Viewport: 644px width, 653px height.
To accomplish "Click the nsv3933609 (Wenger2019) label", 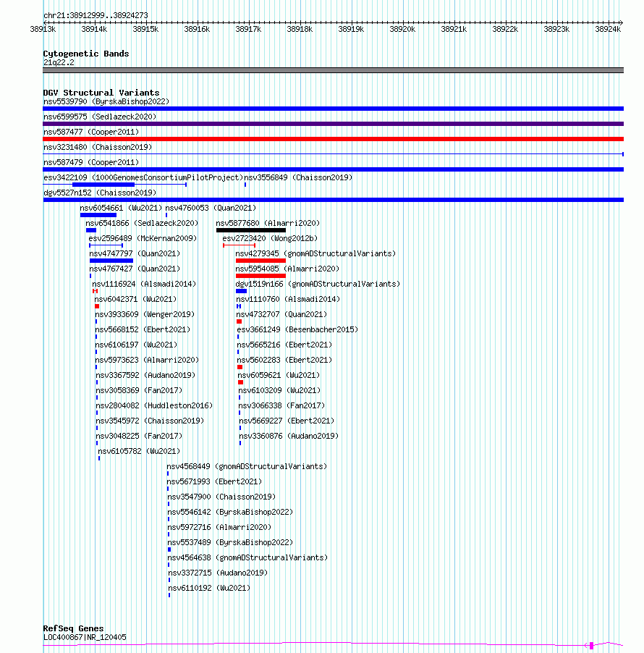I will [145, 314].
